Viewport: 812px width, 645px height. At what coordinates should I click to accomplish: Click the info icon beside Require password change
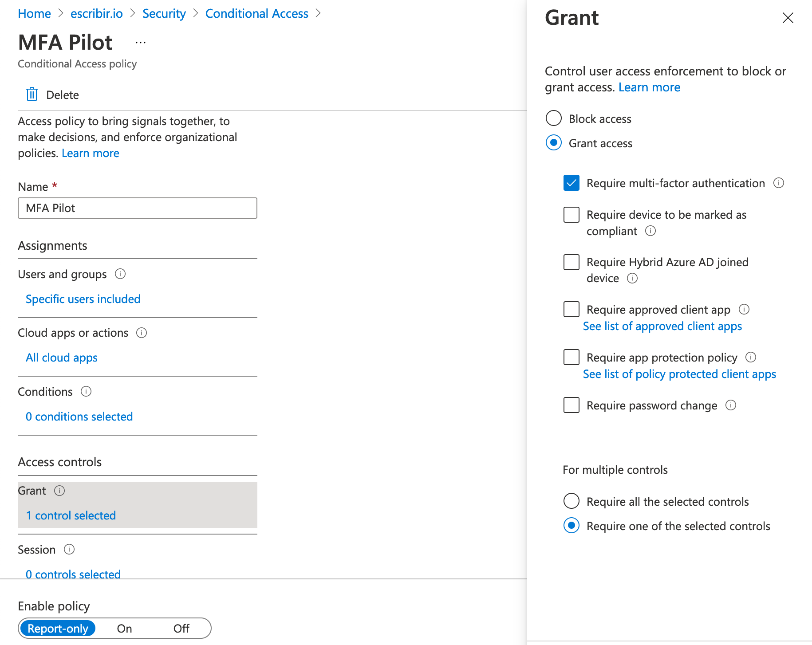click(731, 405)
